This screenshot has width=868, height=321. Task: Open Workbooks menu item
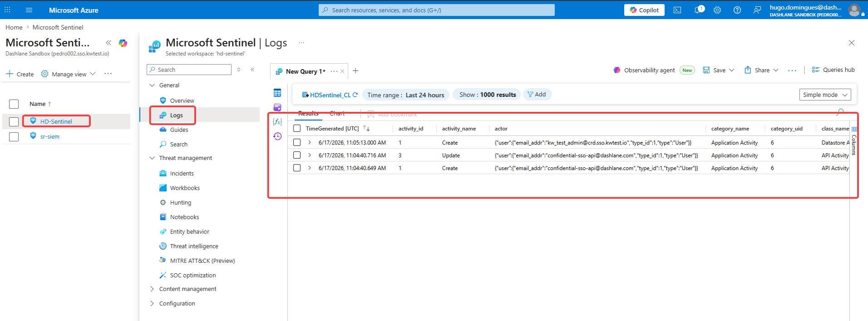(x=185, y=188)
